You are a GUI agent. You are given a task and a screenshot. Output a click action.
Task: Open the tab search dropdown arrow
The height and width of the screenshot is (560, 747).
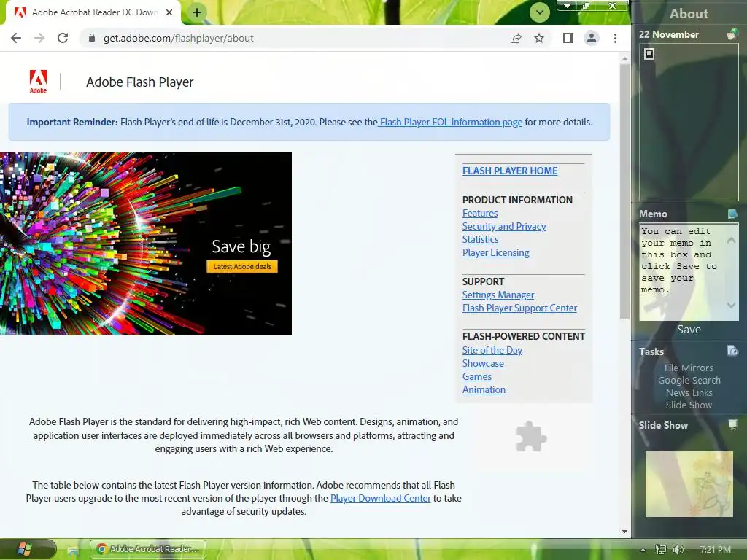[x=539, y=12]
